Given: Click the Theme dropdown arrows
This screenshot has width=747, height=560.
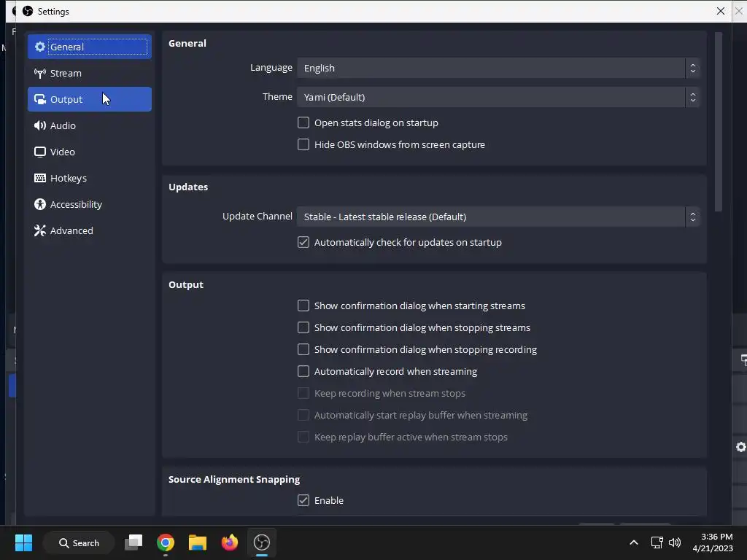Looking at the screenshot, I should coord(693,97).
